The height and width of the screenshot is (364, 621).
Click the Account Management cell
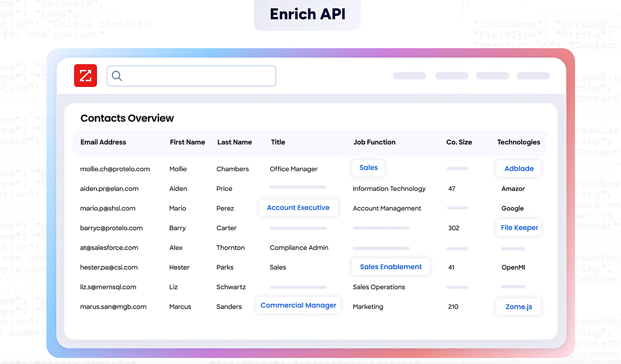click(x=386, y=208)
